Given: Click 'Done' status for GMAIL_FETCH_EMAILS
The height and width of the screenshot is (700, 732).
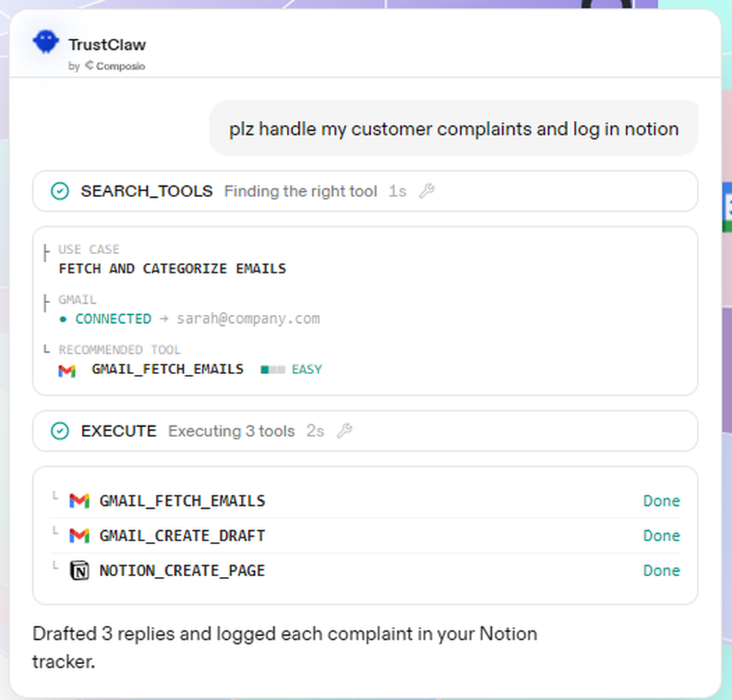Looking at the screenshot, I should coord(662,501).
